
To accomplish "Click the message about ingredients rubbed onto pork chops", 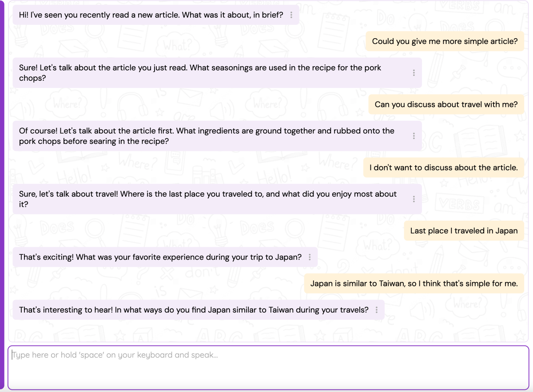I will coord(207,136).
